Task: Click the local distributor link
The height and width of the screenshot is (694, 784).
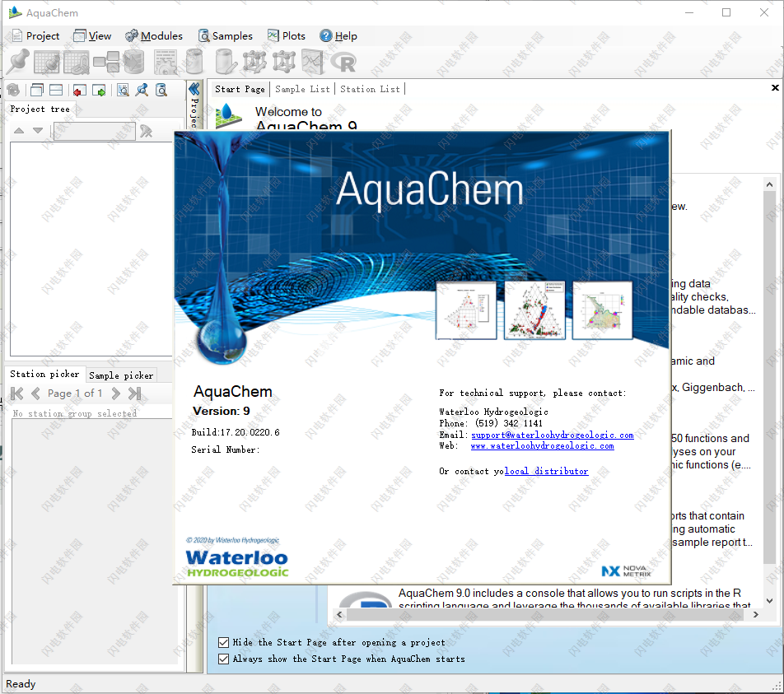Action: pyautogui.click(x=547, y=471)
